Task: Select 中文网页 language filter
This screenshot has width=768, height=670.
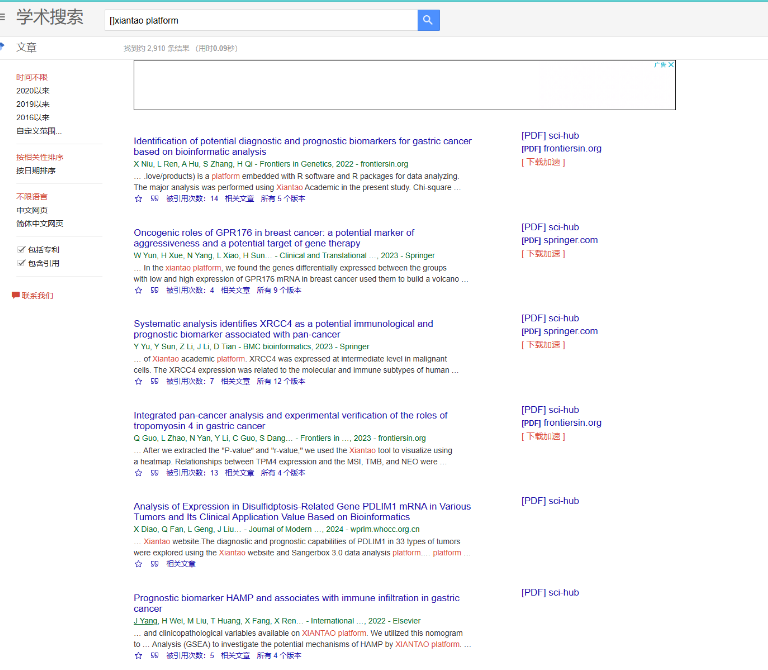Action: (32, 210)
